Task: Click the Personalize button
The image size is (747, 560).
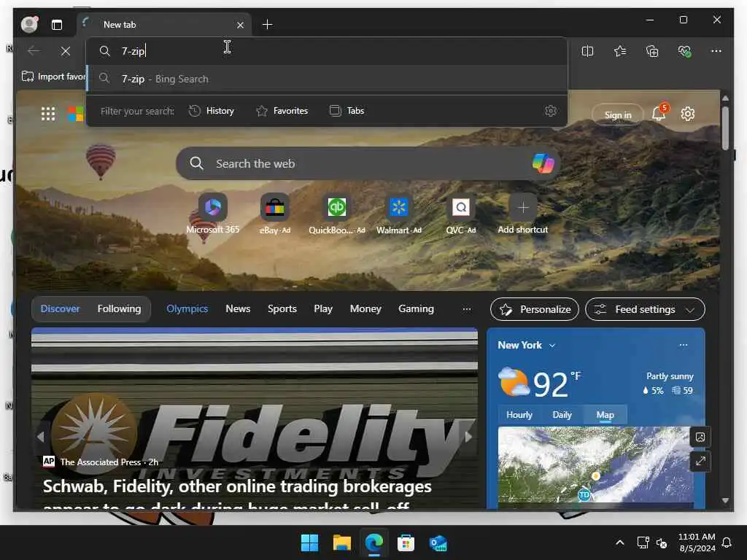Action: coord(534,309)
